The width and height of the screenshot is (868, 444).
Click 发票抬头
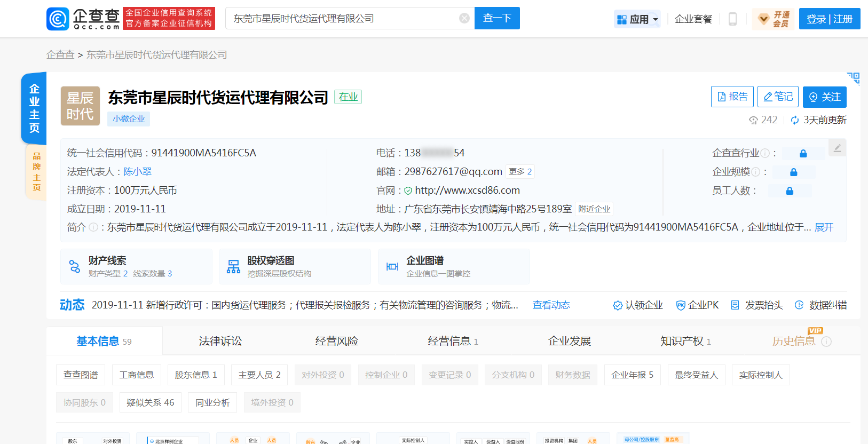pyautogui.click(x=756, y=305)
